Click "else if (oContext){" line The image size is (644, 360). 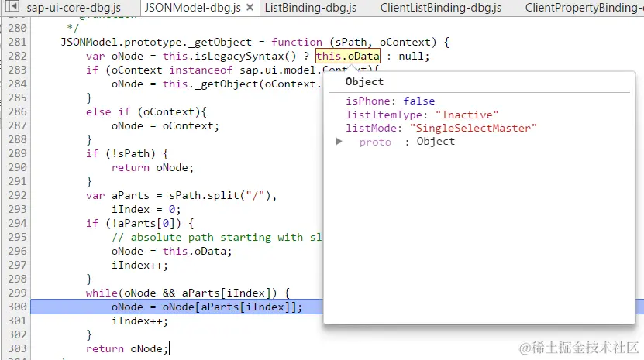146,112
